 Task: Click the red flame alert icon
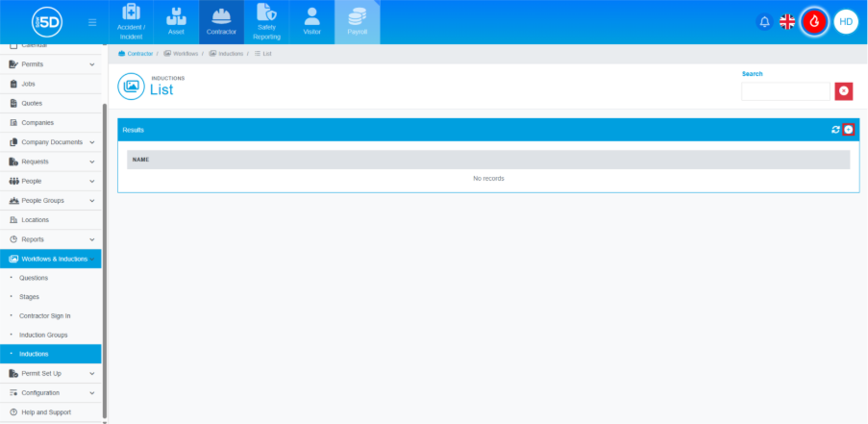(815, 22)
